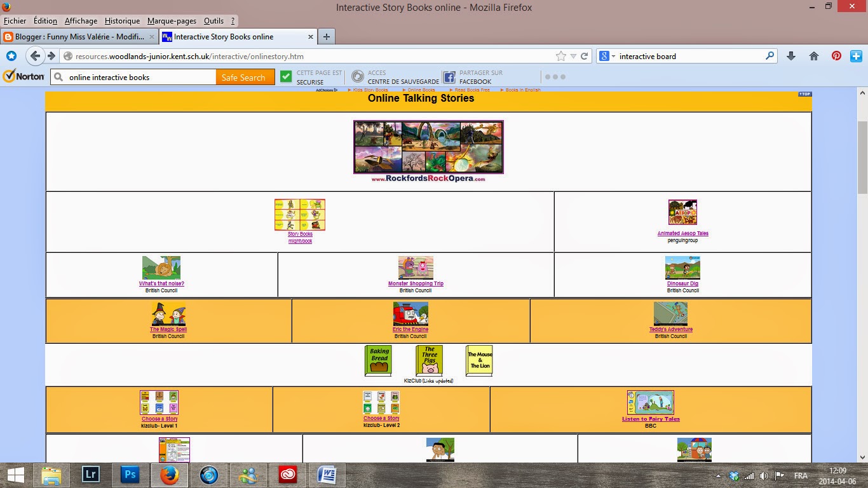This screenshot has width=868, height=488.
Task: Click the Pinterest pin icon in toolbar
Action: pos(837,56)
